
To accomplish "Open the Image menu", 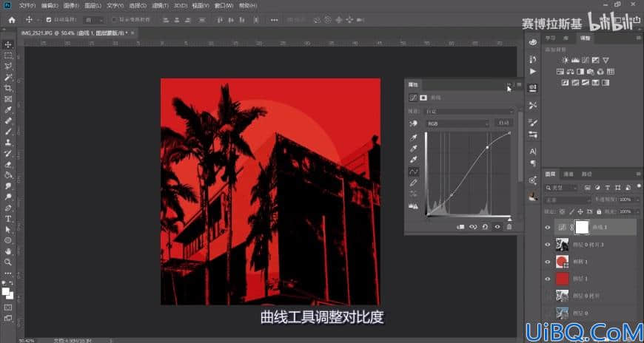I will coord(71,6).
